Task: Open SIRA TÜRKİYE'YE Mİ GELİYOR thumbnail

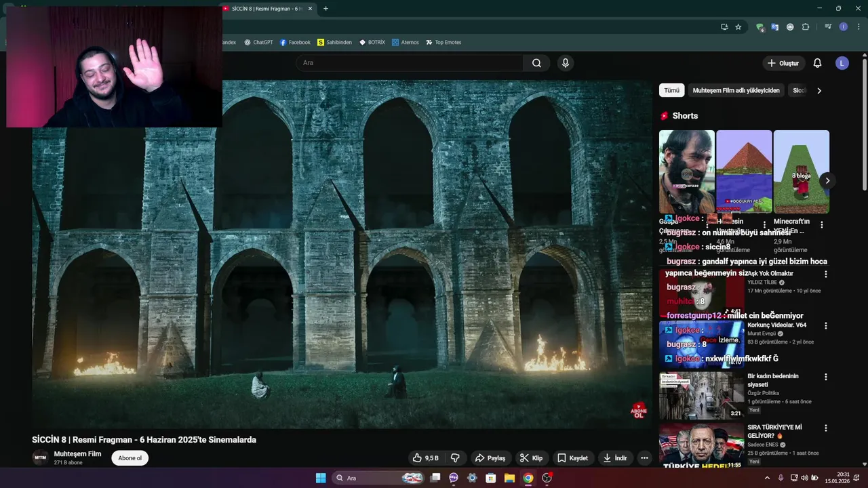Action: click(x=702, y=446)
